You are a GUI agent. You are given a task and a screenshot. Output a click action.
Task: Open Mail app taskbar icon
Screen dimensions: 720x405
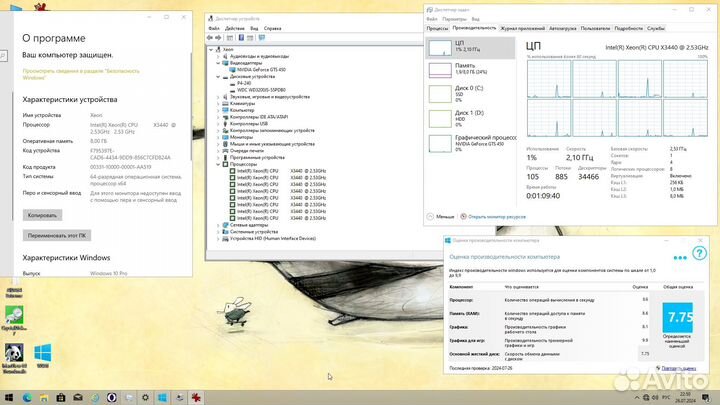(x=78, y=398)
